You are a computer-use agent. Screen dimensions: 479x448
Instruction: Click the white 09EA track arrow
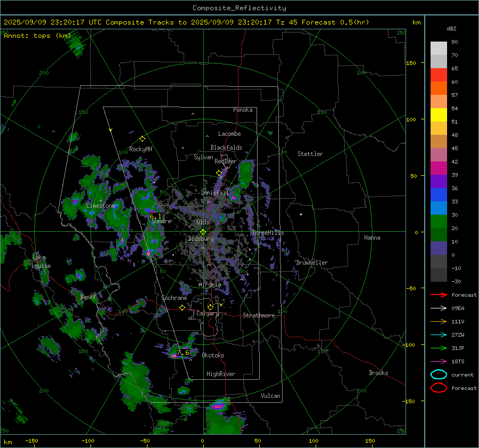[x=439, y=308]
